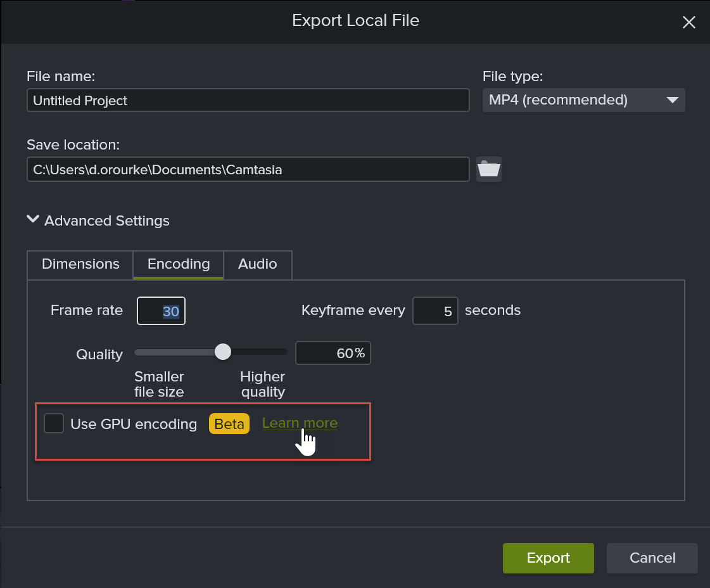Close the Export Local File dialog
This screenshot has height=588, width=710.
689,22
